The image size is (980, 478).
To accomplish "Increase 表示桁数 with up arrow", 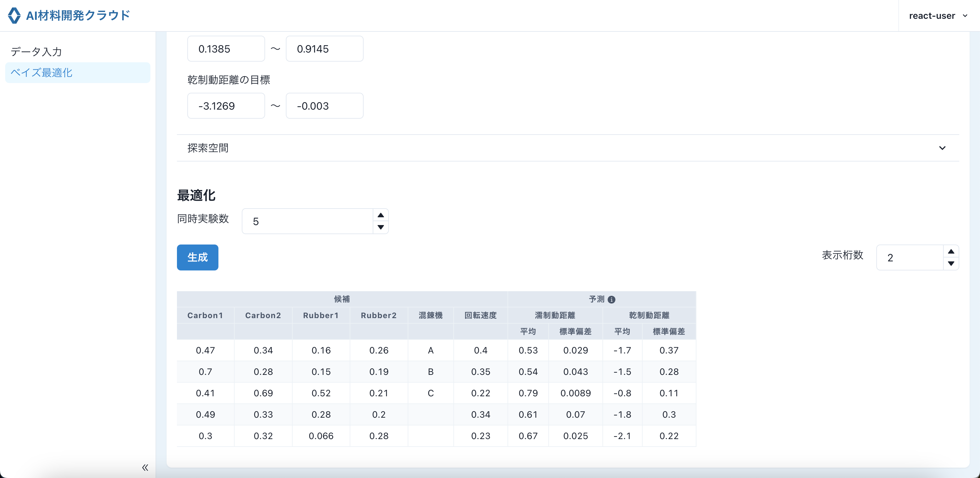I will (951, 252).
